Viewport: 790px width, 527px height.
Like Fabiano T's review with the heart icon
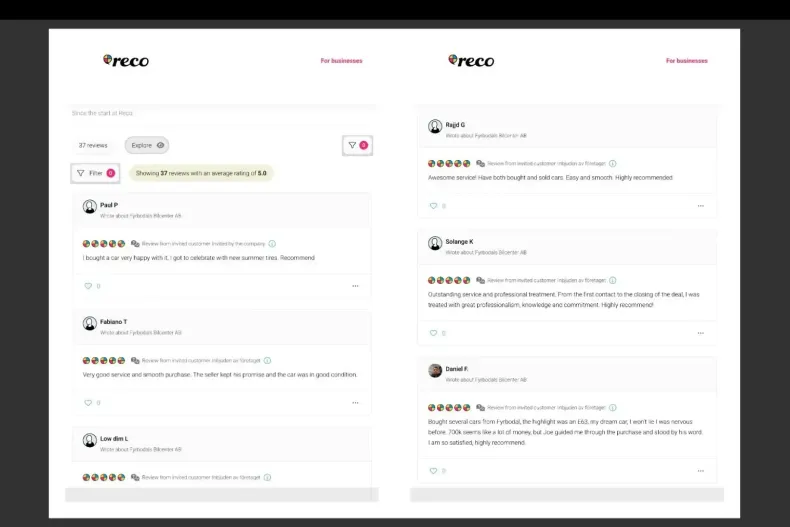(88, 403)
